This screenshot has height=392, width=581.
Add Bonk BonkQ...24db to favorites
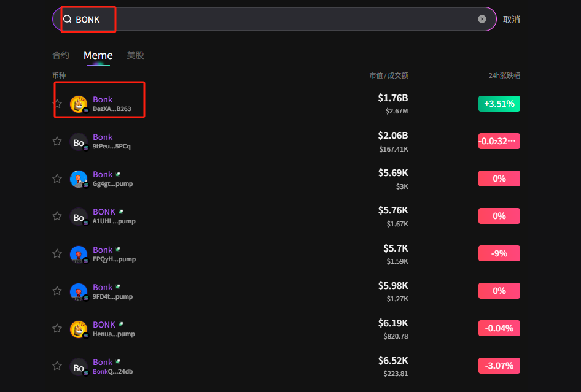57,366
